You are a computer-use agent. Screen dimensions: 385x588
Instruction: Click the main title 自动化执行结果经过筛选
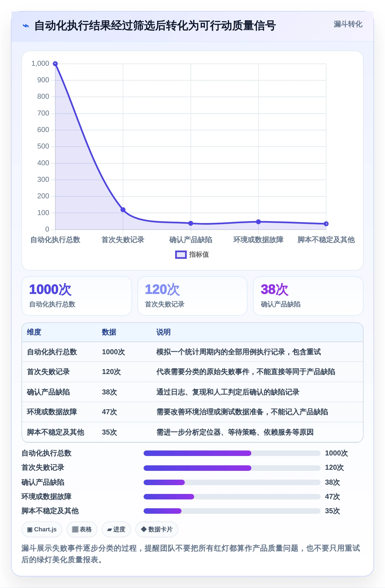tap(155, 26)
